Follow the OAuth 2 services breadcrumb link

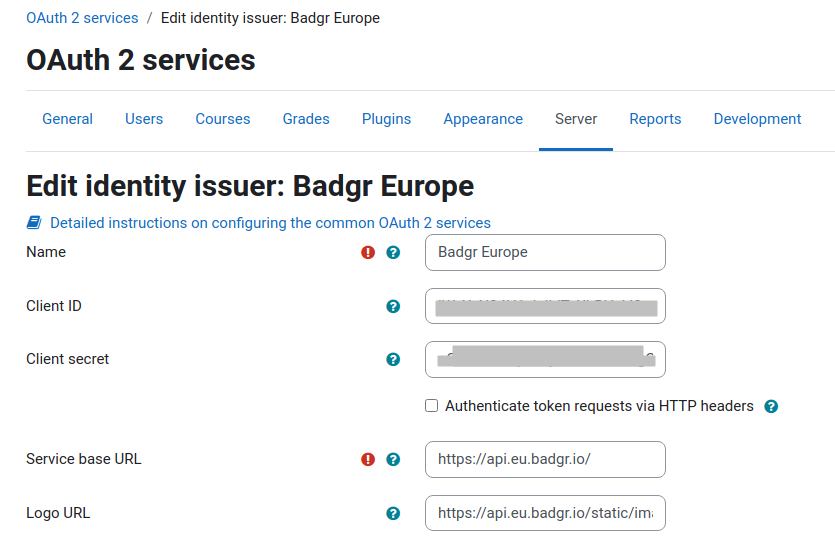click(x=82, y=18)
